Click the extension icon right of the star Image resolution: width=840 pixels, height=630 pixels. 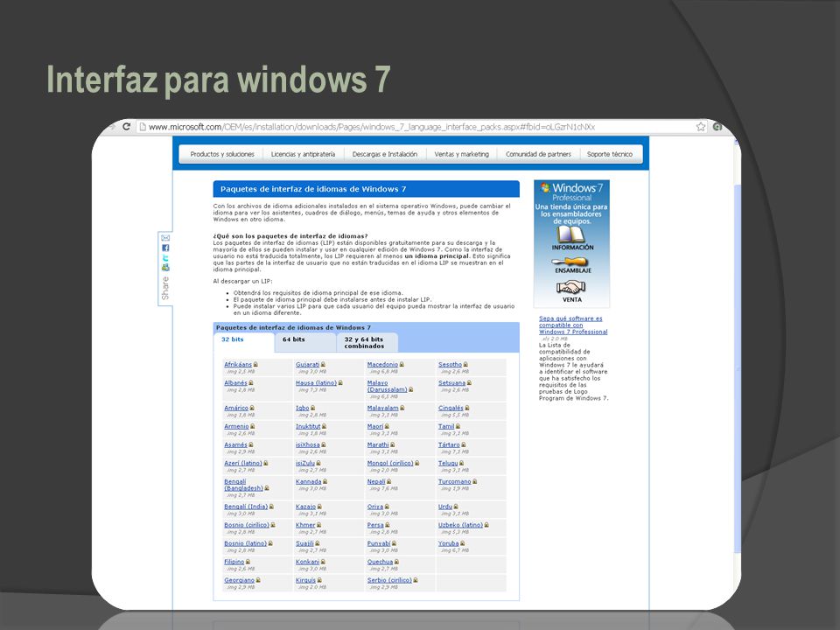tap(717, 126)
